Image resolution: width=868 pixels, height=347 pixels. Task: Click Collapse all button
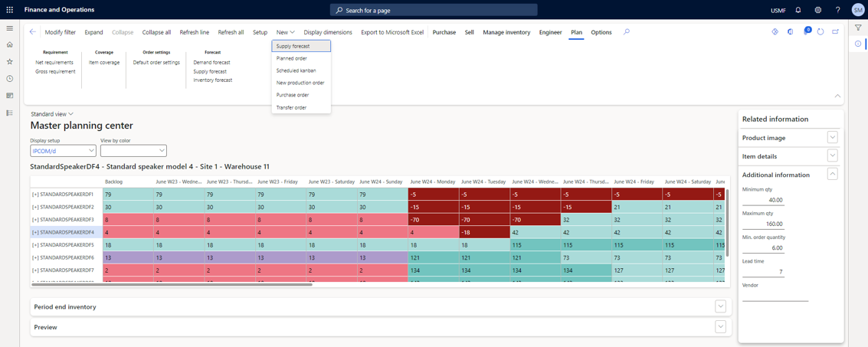tap(156, 32)
